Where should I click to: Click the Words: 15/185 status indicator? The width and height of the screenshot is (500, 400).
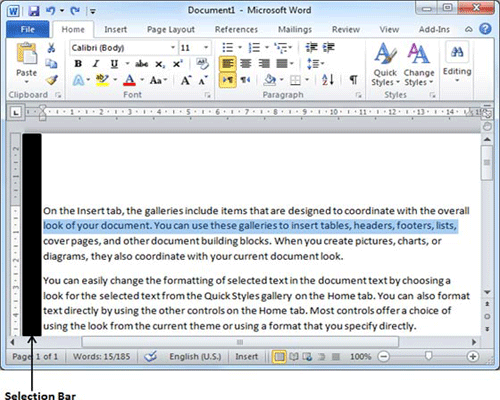[101, 357]
